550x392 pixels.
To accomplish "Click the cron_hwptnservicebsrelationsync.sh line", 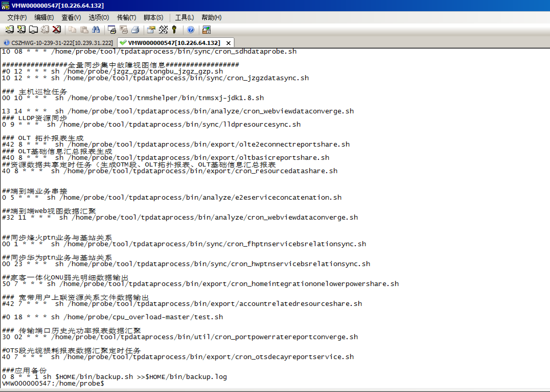I will tap(186, 264).
